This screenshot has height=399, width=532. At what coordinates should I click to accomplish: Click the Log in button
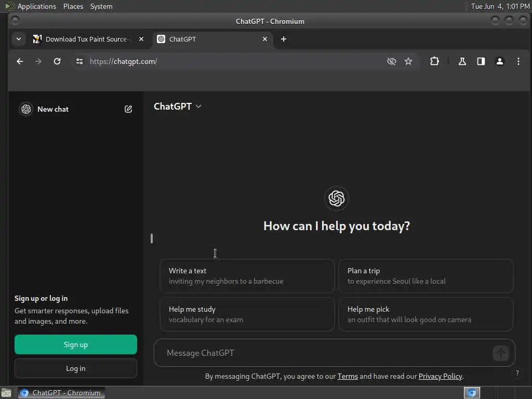click(76, 368)
